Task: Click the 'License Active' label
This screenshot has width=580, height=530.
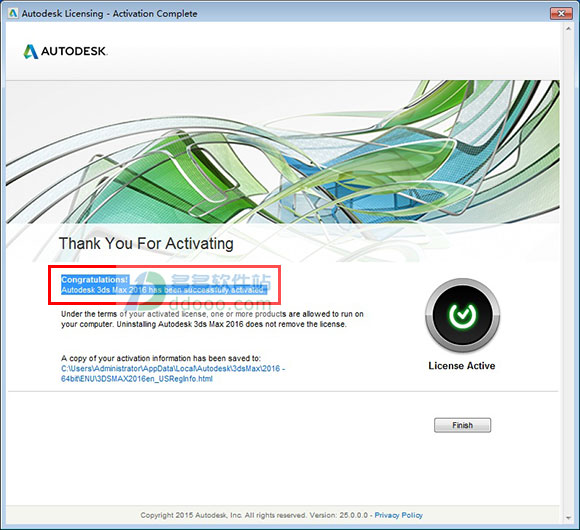Action: click(462, 365)
